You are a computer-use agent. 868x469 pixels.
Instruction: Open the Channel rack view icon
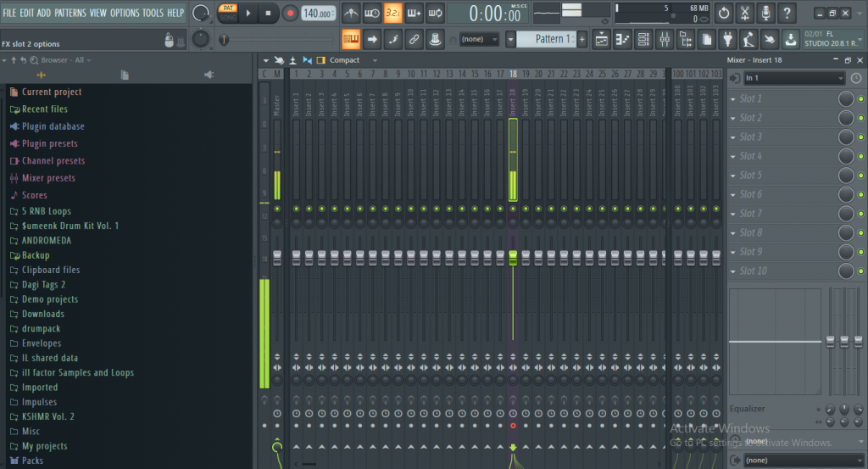(x=643, y=39)
